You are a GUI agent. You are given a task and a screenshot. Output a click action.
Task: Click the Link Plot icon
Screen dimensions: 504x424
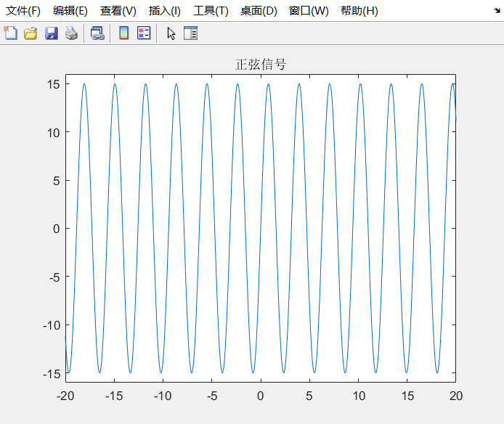pos(97,33)
